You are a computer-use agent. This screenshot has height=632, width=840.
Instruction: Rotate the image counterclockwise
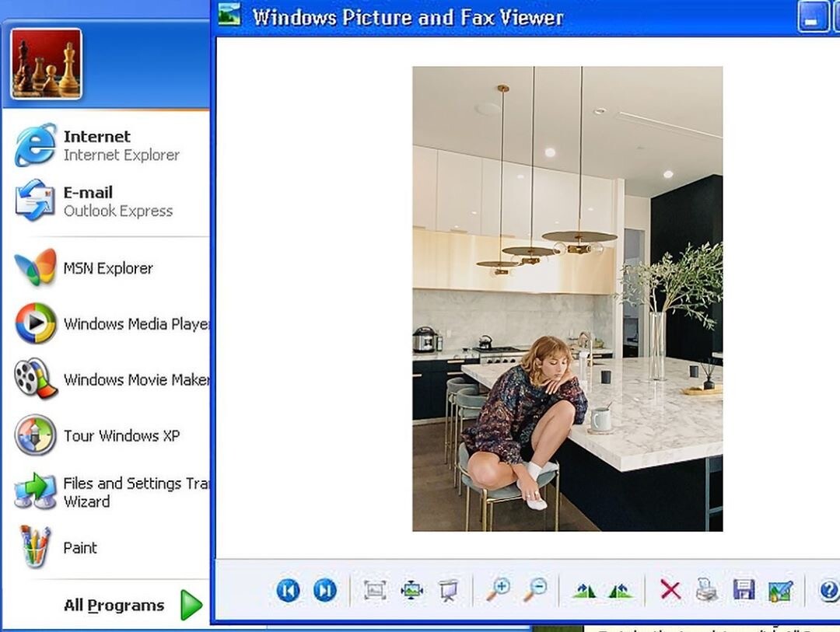pyautogui.click(x=620, y=591)
